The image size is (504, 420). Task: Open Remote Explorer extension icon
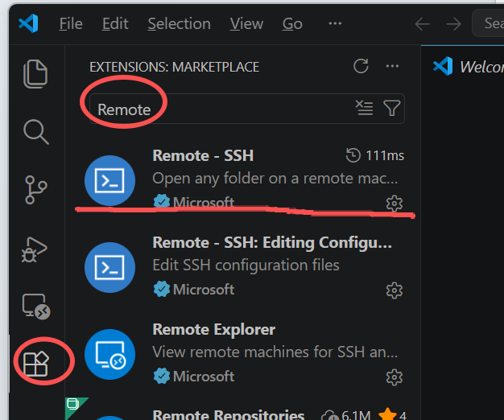tap(109, 354)
